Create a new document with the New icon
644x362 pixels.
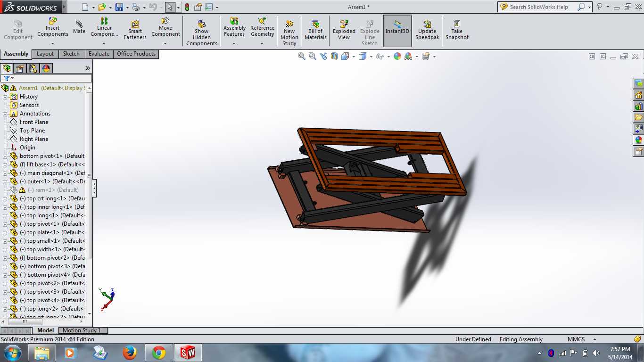point(85,7)
